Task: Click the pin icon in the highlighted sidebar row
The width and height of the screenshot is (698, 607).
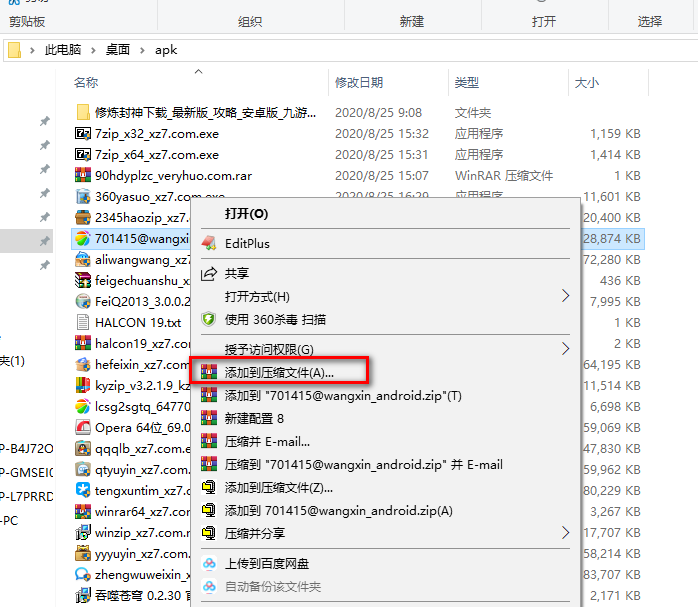Action: pyautogui.click(x=45, y=241)
